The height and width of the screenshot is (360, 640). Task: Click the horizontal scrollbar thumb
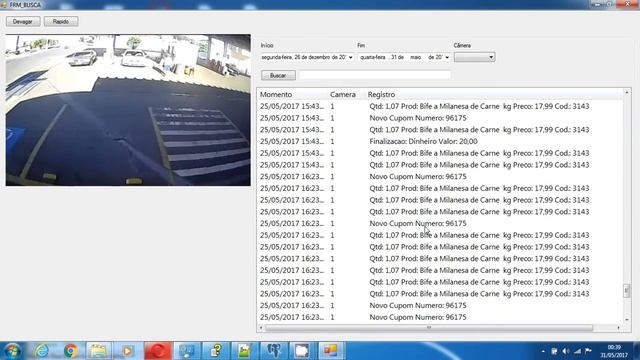click(x=429, y=328)
